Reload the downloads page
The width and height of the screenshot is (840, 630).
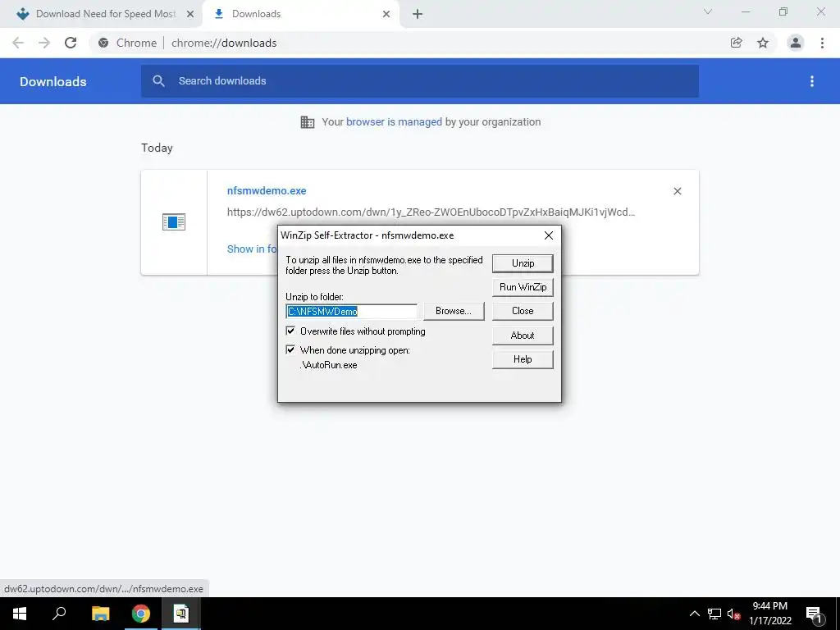[x=71, y=43]
